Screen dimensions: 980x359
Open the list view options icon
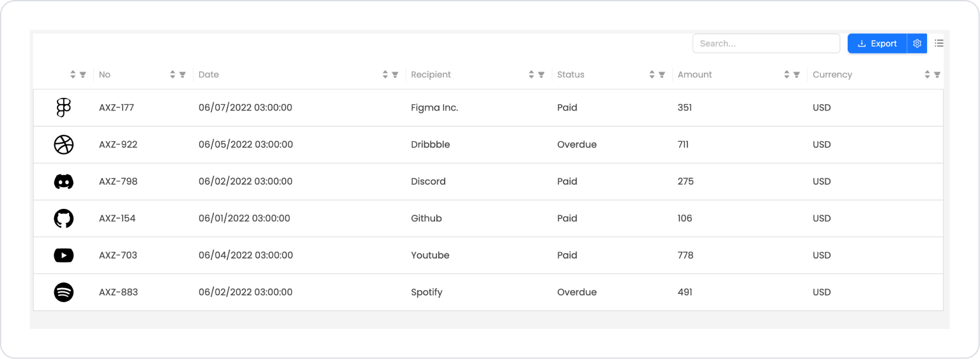point(938,43)
